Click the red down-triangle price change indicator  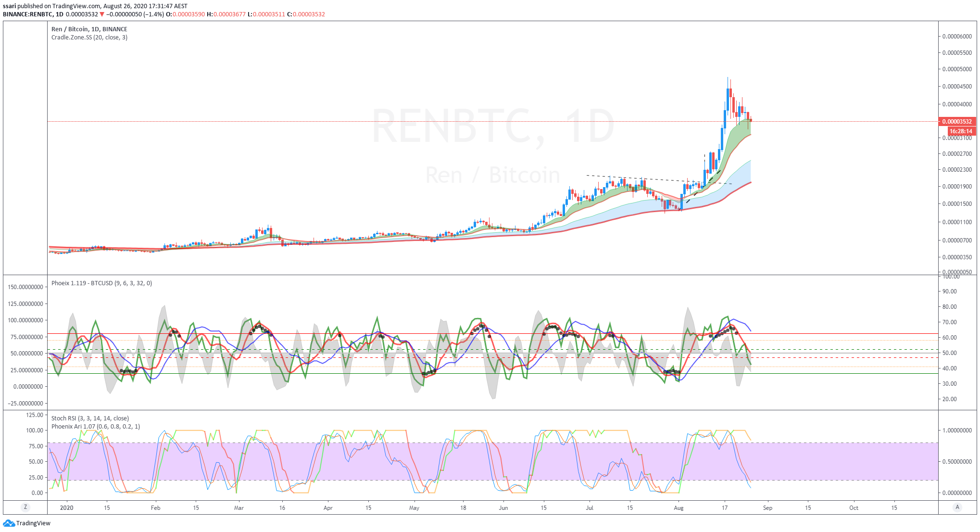(x=102, y=14)
